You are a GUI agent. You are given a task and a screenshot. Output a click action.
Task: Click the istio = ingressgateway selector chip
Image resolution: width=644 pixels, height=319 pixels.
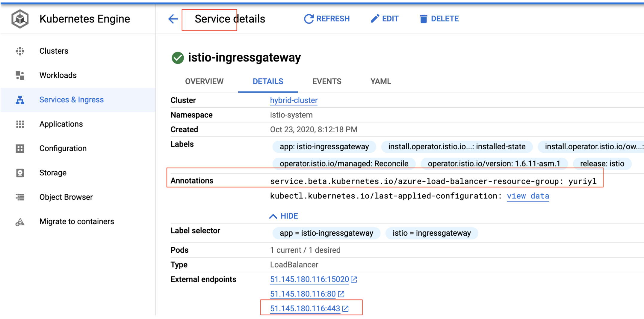432,233
